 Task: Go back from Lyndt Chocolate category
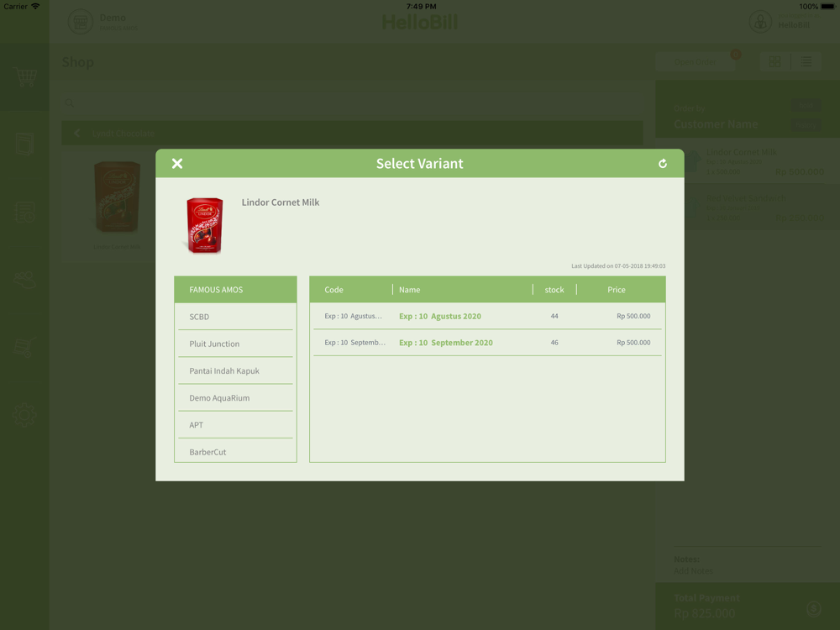[77, 133]
